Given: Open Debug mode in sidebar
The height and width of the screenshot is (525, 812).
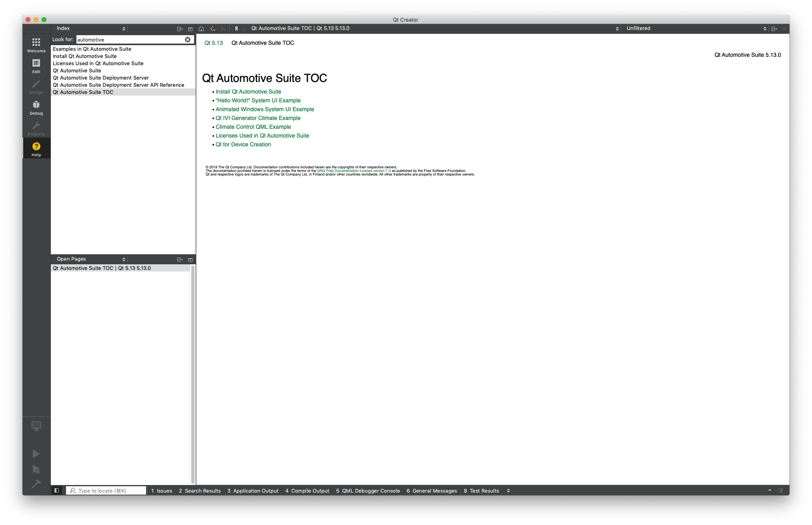Looking at the screenshot, I should [36, 108].
